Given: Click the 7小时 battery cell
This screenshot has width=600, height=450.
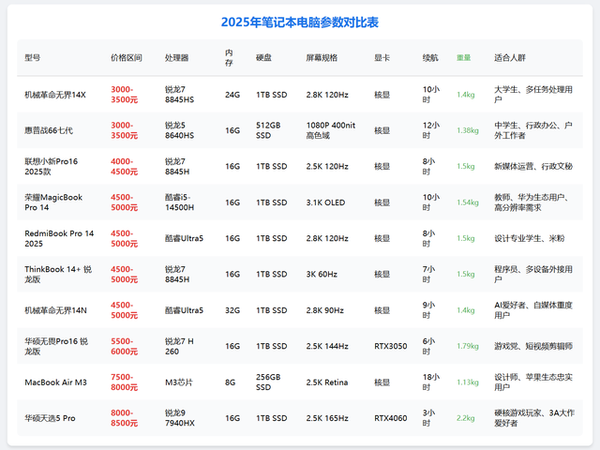Looking at the screenshot, I should 429,274.
